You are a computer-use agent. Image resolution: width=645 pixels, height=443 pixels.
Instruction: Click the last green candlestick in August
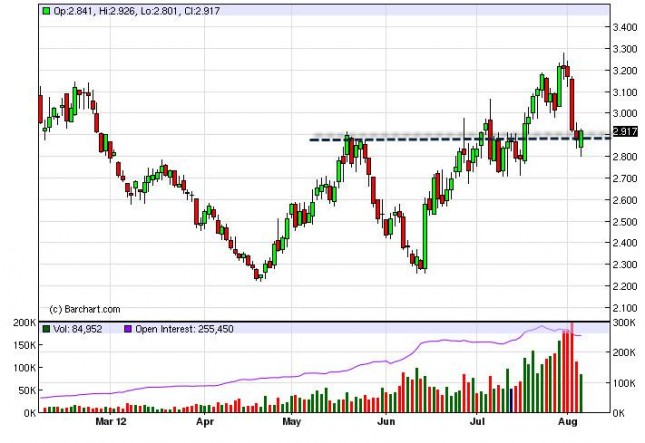(x=581, y=139)
